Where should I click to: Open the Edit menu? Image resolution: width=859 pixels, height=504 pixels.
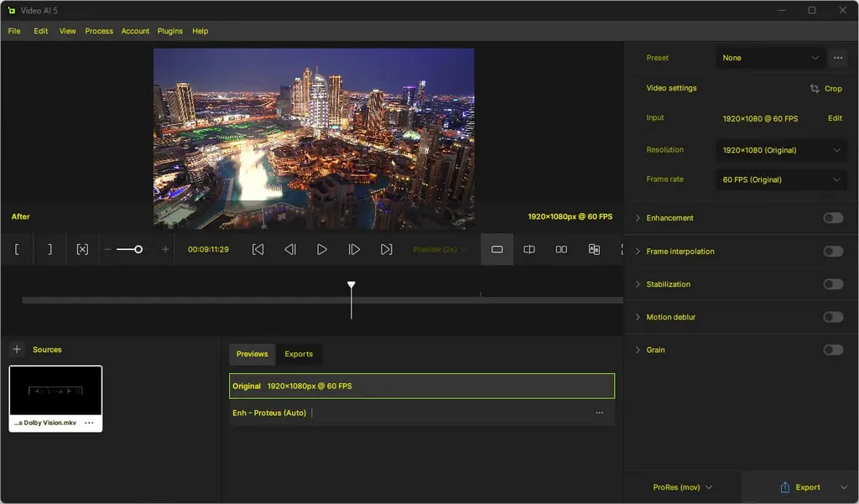click(x=40, y=31)
